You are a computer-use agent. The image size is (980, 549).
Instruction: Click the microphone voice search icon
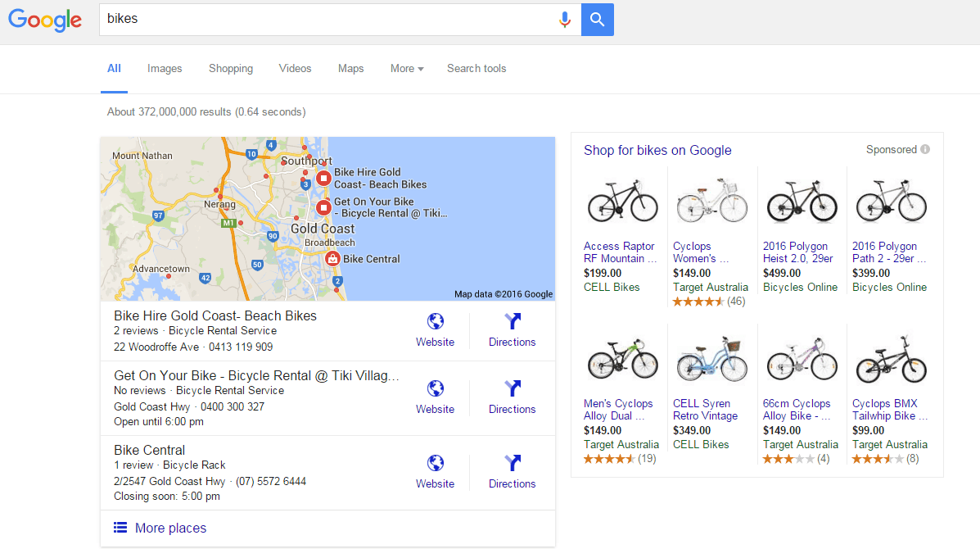pyautogui.click(x=564, y=20)
